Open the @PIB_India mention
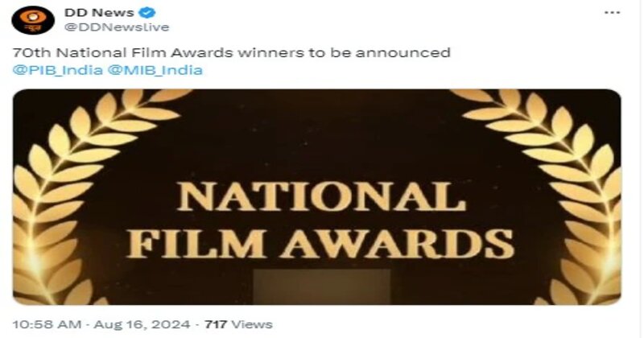 [57, 70]
